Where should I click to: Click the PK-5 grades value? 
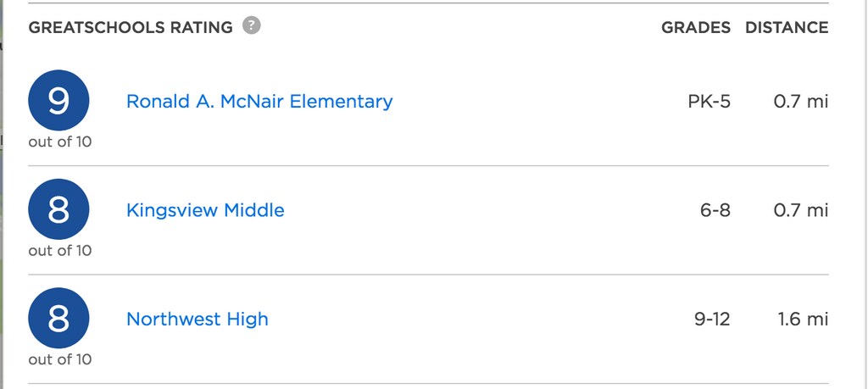(x=709, y=101)
